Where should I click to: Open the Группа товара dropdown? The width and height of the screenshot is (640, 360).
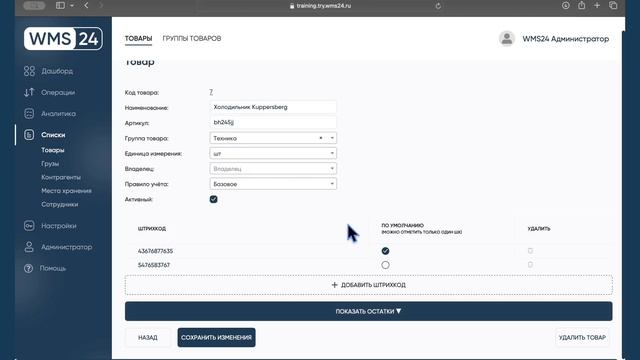(x=273, y=138)
